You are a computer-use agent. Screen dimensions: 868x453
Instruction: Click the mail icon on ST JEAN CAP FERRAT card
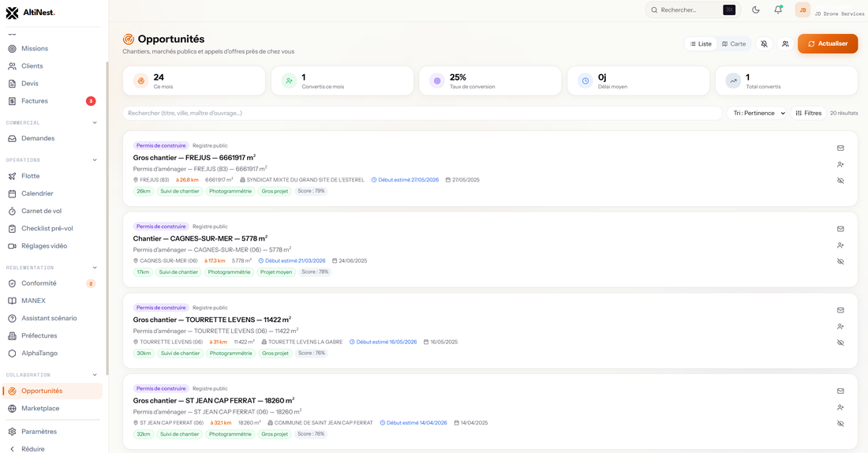coord(840,391)
